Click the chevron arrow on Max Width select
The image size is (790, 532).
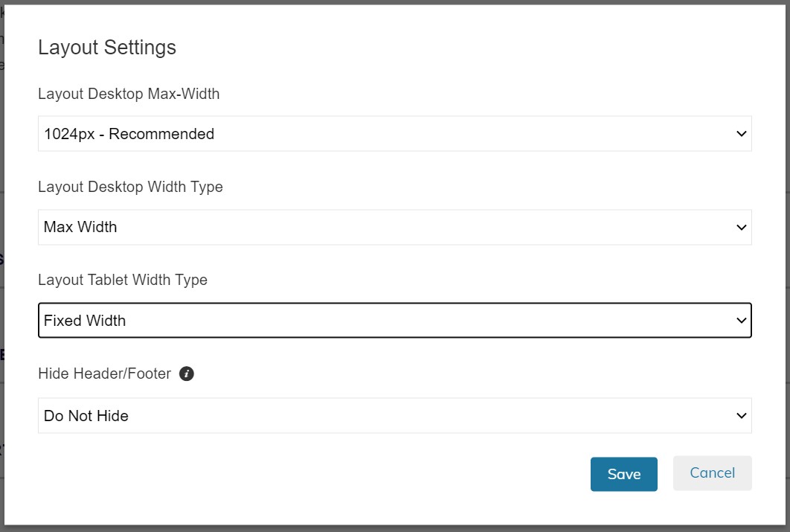(741, 227)
